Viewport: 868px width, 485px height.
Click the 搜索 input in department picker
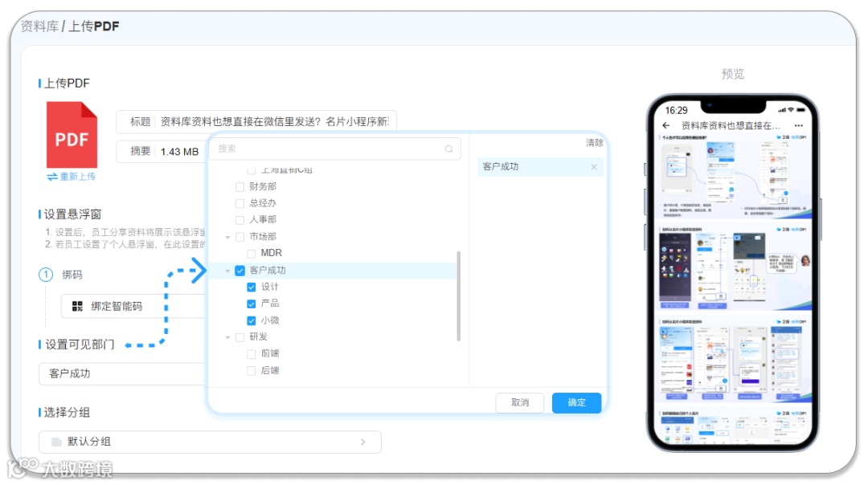tap(334, 149)
